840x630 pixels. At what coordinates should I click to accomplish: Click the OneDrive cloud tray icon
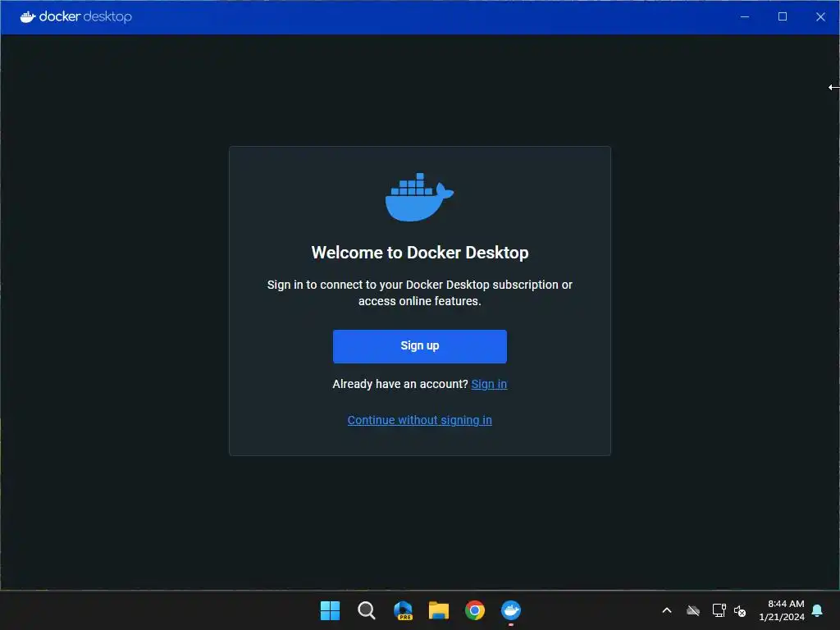[x=693, y=610]
